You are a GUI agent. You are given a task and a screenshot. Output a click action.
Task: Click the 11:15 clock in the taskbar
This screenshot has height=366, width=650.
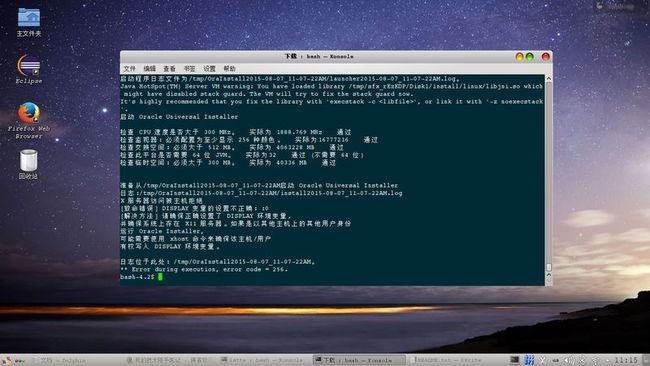tap(626, 360)
